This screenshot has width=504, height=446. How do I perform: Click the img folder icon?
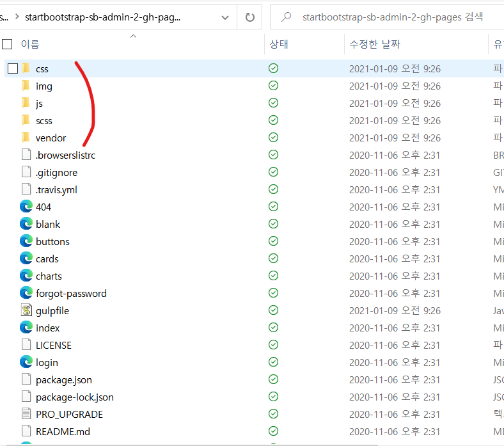tap(26, 86)
